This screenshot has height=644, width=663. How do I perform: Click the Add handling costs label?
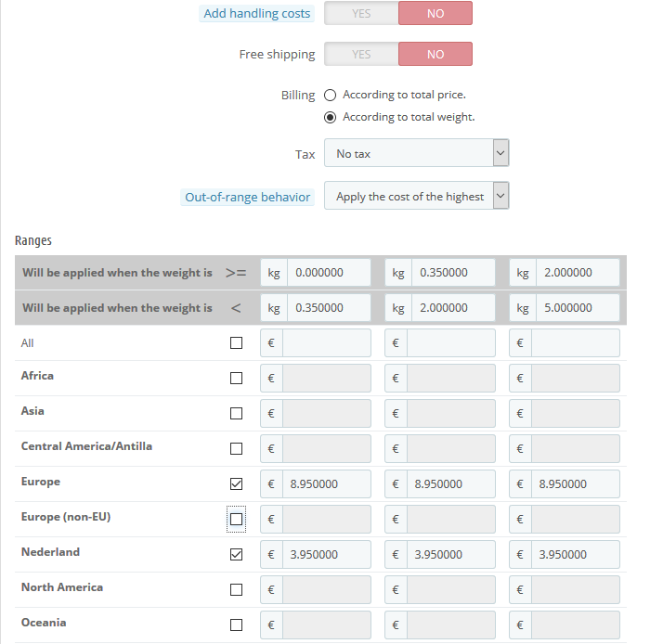(x=257, y=14)
